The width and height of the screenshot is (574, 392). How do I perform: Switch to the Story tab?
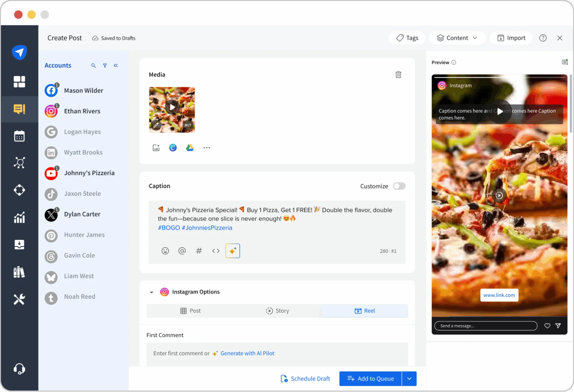tap(277, 311)
